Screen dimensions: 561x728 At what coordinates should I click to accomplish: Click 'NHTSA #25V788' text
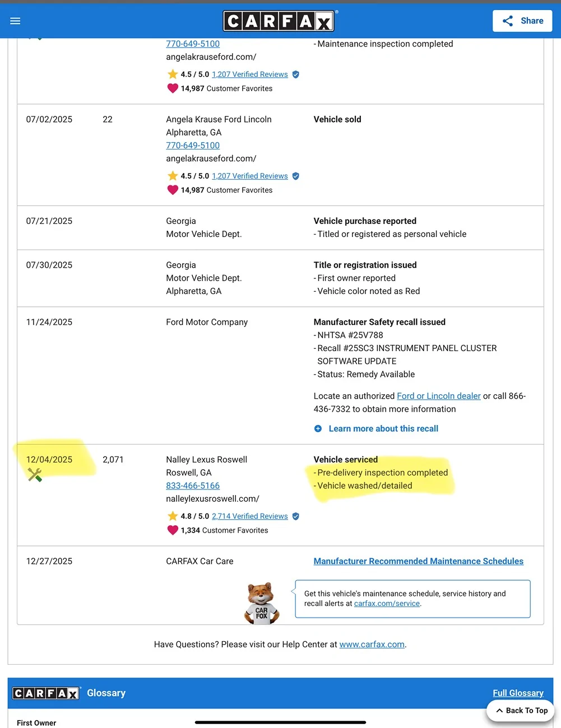click(350, 335)
